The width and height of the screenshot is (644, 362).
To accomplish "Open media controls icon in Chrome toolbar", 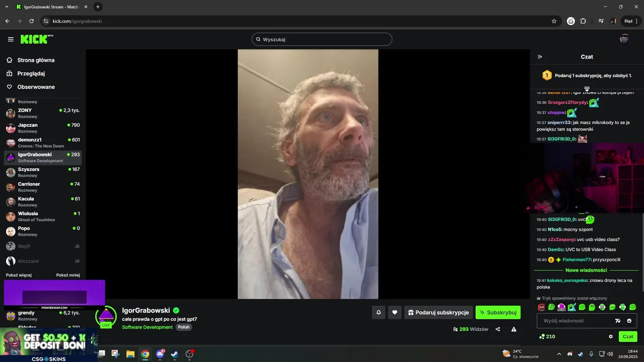I will click(x=601, y=21).
